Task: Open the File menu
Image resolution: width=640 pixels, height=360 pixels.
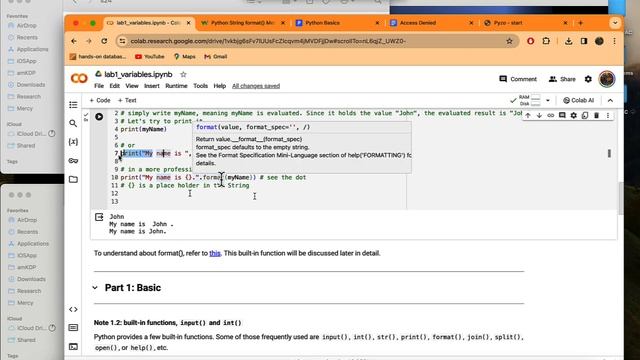Action: 99,86
